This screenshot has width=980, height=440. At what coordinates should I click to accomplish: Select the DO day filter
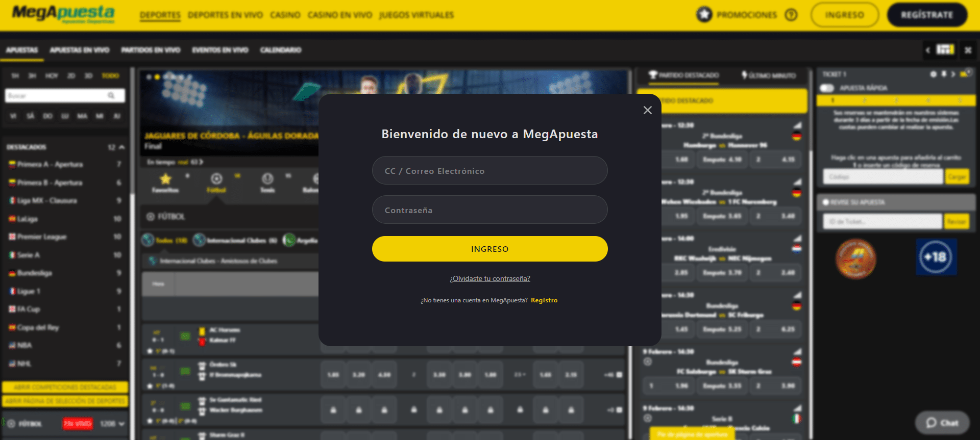[47, 116]
